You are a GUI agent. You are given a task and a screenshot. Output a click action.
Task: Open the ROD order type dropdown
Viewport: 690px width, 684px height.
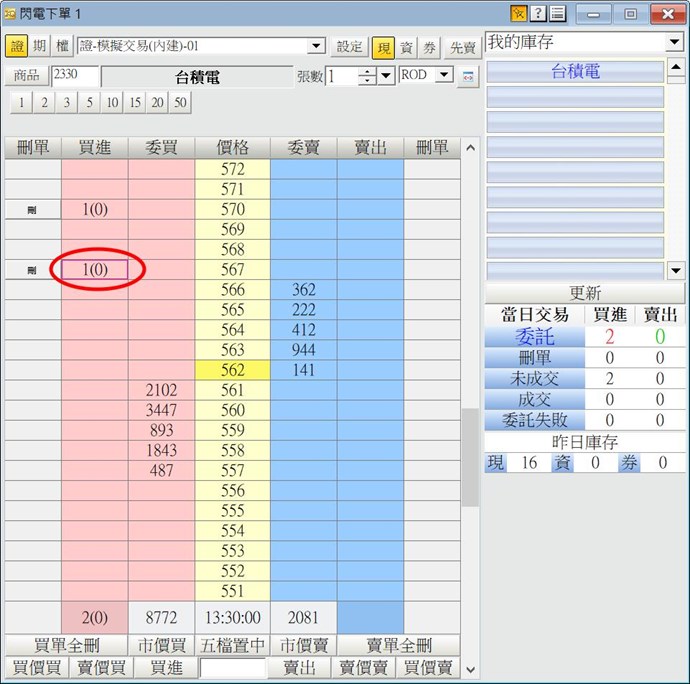click(444, 75)
